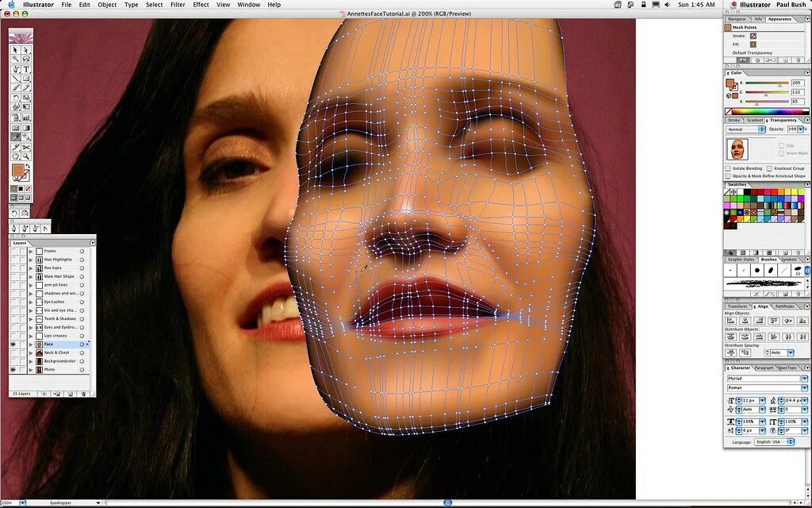Select the Line Segment tool
Viewport: 812px width, 508px height.
(x=16, y=79)
